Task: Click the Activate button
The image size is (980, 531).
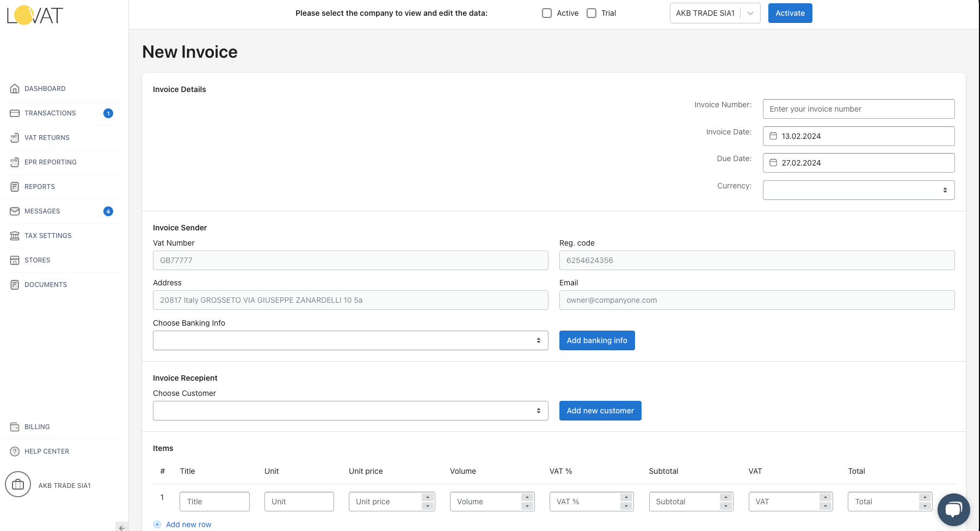Action: (x=790, y=13)
